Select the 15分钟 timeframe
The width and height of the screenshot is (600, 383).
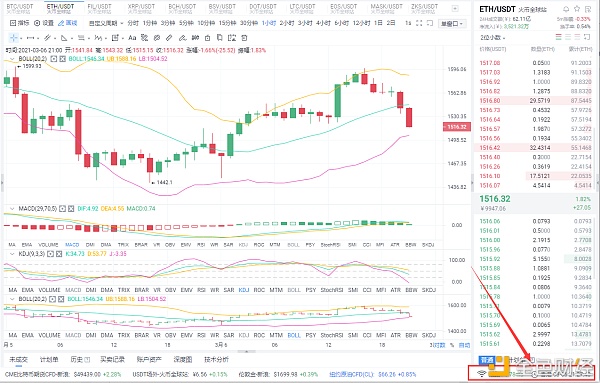tap(227, 23)
